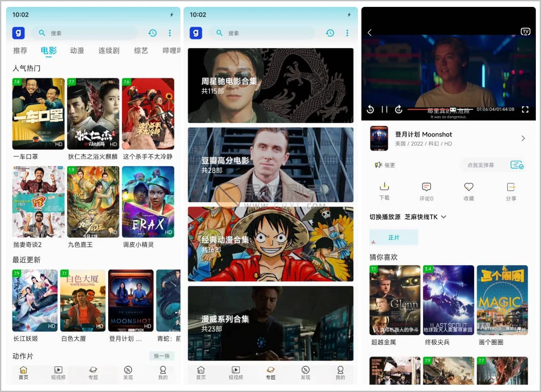The width and height of the screenshot is (541, 392).
Task: Tap Moonshot small poster beside title
Action: pyautogui.click(x=379, y=138)
